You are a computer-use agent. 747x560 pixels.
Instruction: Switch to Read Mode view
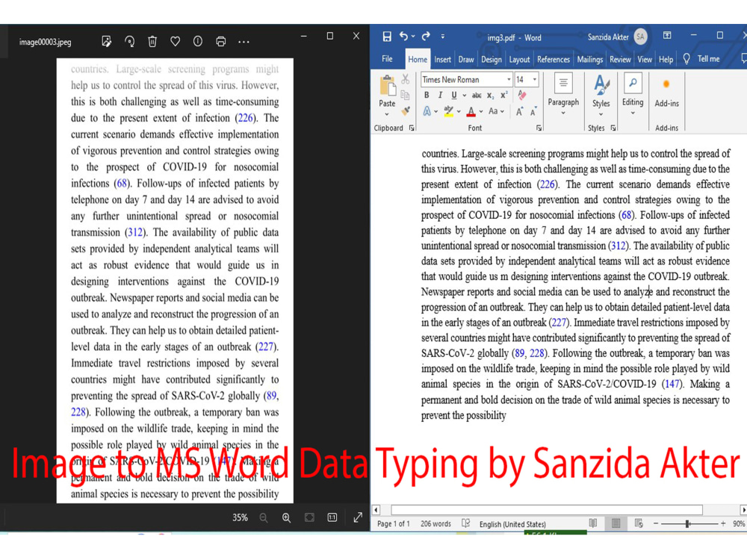pyautogui.click(x=593, y=523)
